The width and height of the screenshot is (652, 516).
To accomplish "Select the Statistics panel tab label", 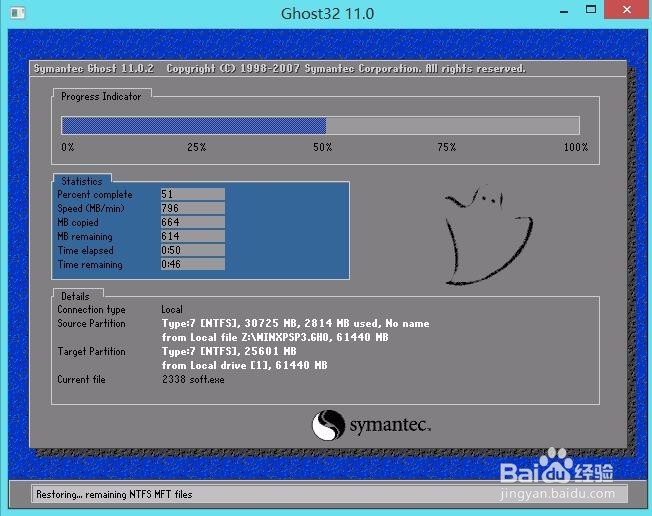I will click(x=82, y=181).
